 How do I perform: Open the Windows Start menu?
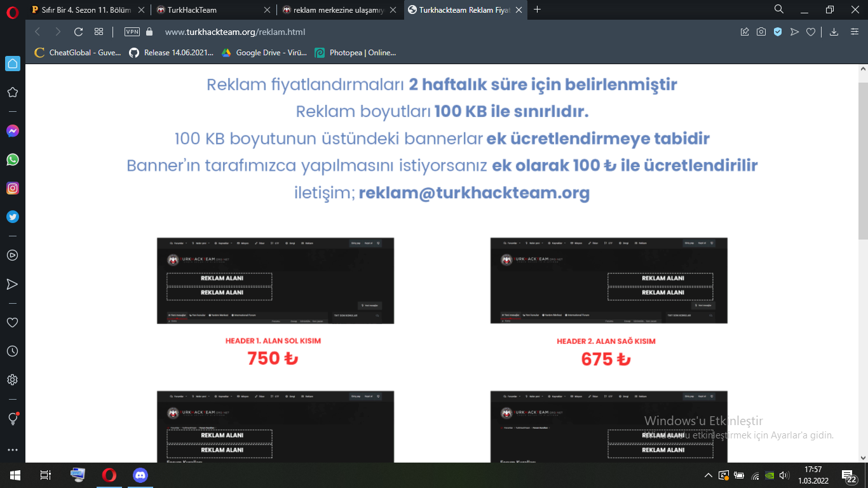[x=15, y=475]
